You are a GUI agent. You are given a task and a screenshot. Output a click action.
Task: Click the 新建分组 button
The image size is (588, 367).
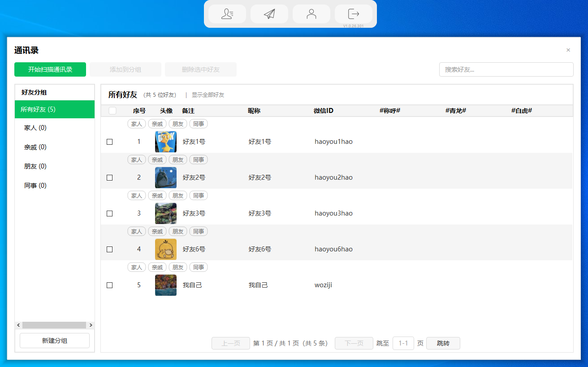point(55,341)
